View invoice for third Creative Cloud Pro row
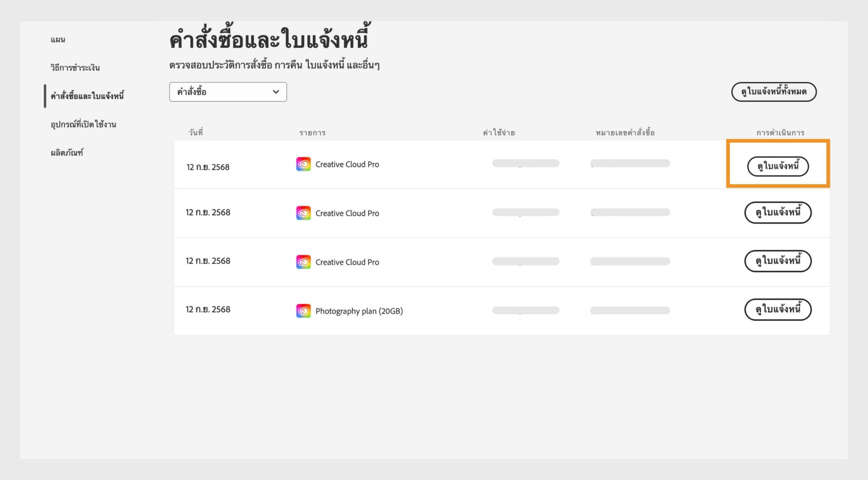This screenshot has height=480, width=868. point(778,261)
